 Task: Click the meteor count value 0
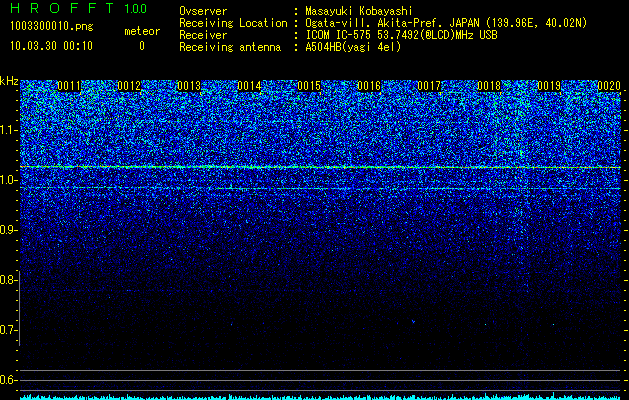click(142, 46)
